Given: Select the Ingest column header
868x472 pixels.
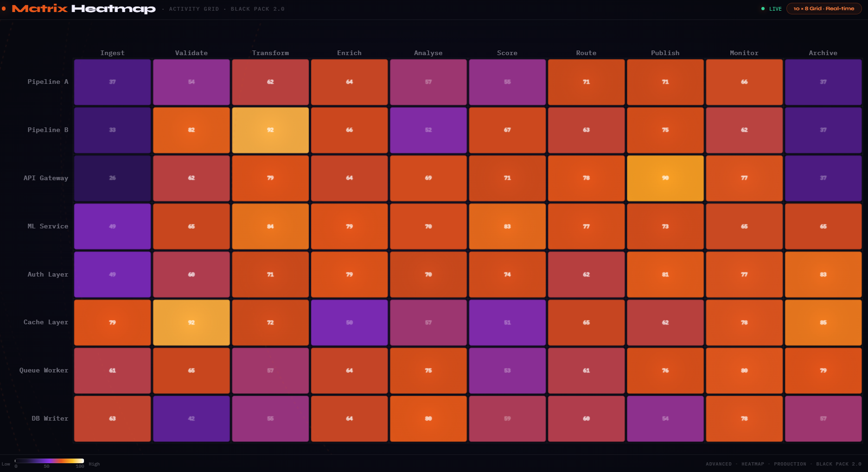Looking at the screenshot, I should (112, 53).
